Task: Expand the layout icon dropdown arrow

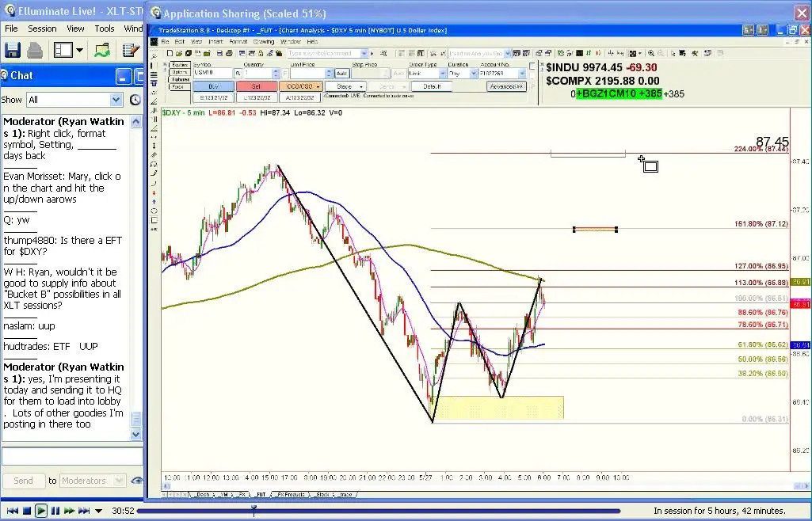Action: click(x=79, y=50)
